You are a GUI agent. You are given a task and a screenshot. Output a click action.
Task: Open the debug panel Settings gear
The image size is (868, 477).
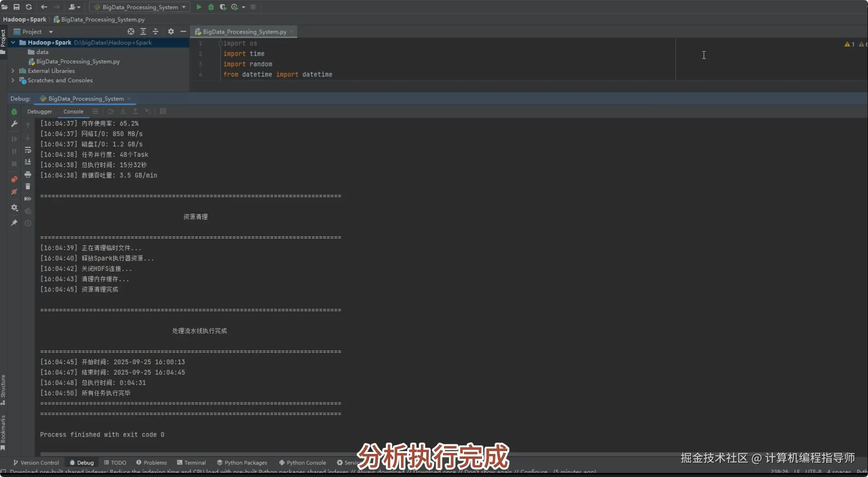(14, 207)
